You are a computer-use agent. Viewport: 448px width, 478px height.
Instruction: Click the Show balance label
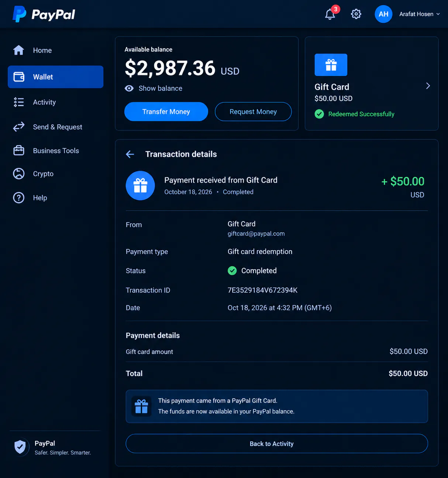click(x=161, y=88)
